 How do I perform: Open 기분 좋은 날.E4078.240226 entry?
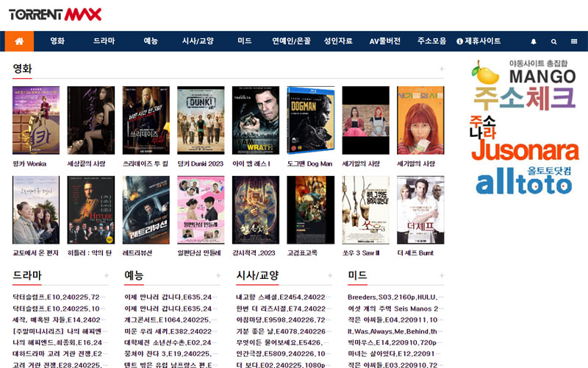point(283,331)
